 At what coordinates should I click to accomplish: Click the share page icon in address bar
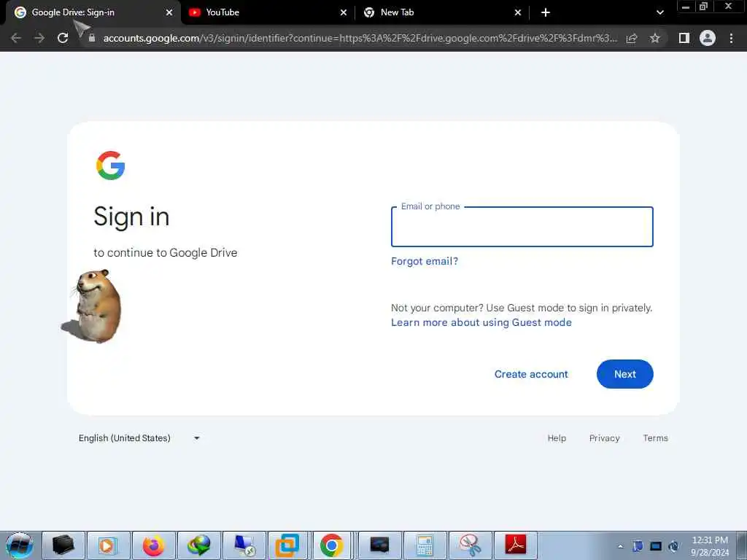632,38
